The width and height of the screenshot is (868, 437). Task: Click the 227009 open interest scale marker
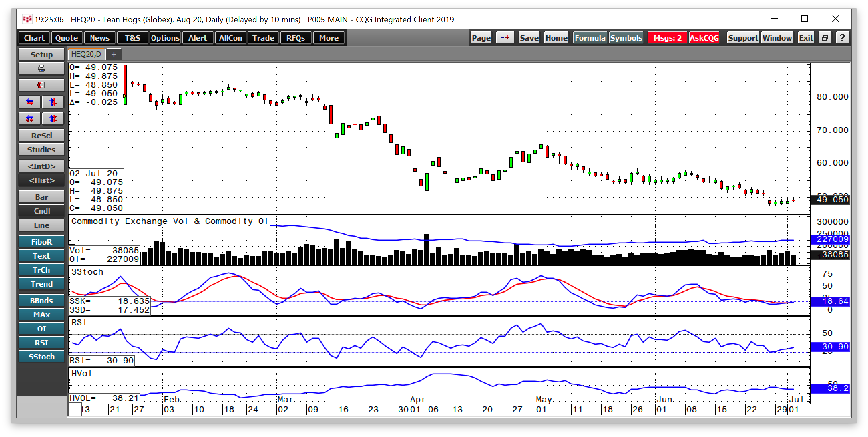830,239
